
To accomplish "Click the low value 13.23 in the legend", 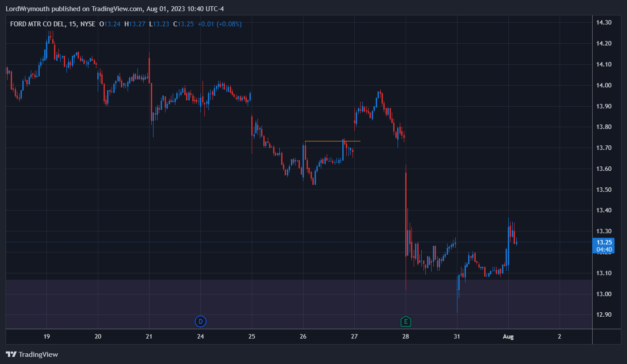I will [161, 24].
